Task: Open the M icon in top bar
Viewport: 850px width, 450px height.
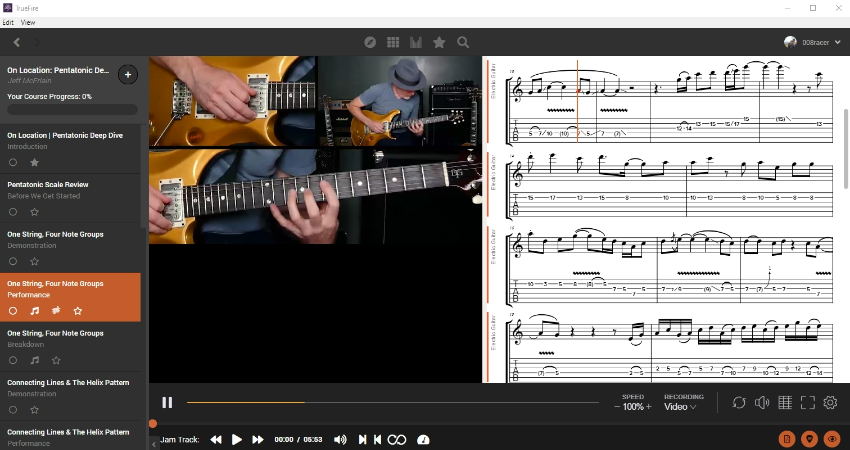Action: [416, 42]
